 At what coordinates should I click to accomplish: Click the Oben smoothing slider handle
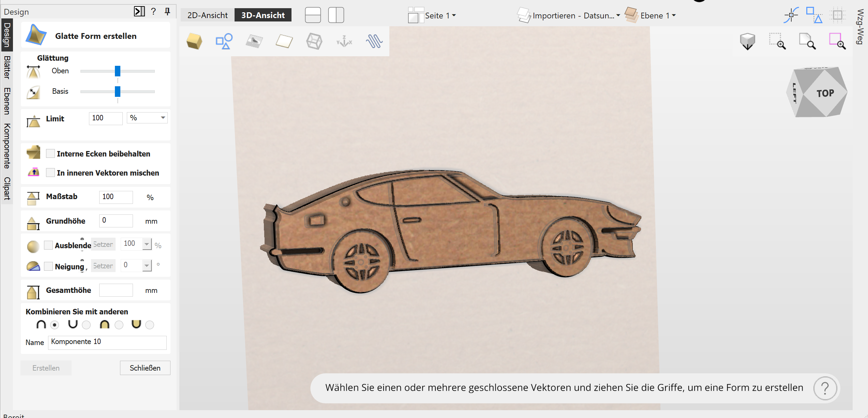coord(118,71)
